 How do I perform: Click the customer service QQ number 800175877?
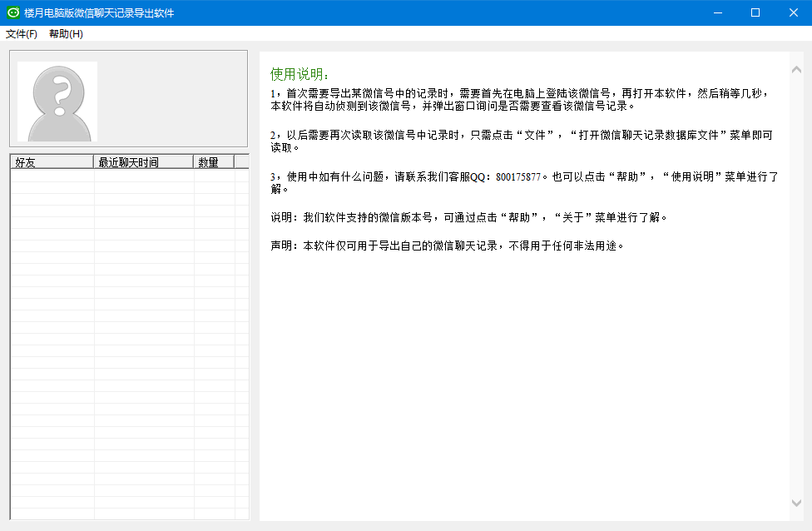click(517, 177)
